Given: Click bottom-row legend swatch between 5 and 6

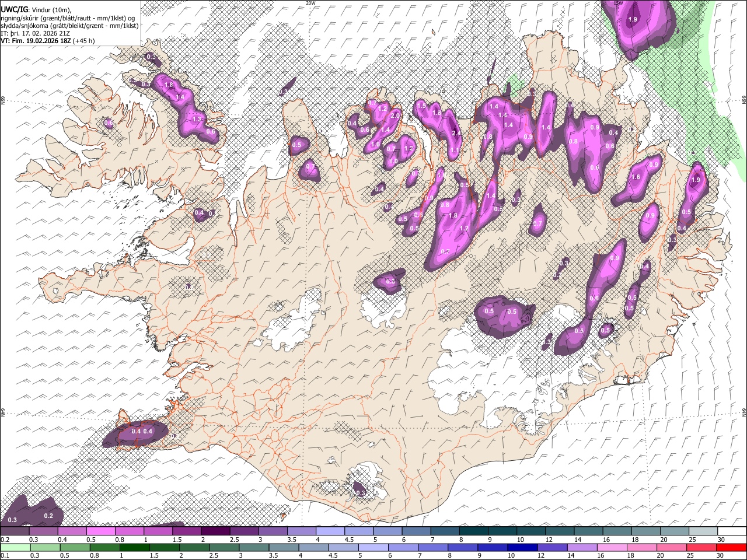Looking at the screenshot, I should point(373,547).
